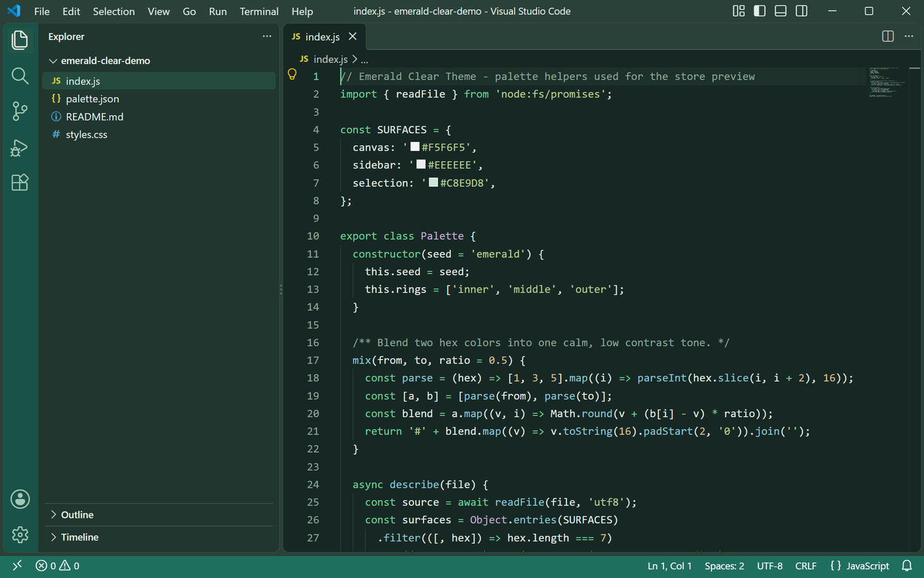The image size is (924, 578).
Task: Open Explorer Views and More Actions
Action: coord(267,37)
